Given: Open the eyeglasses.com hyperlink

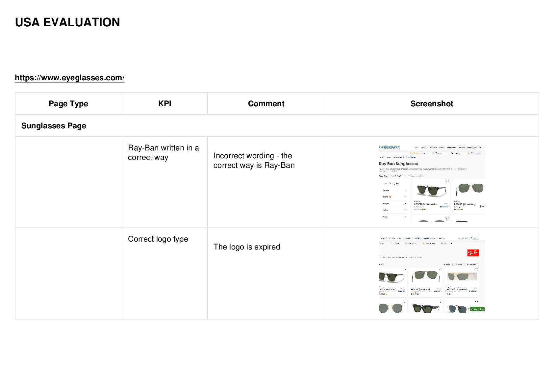Looking at the screenshot, I should point(69,78).
